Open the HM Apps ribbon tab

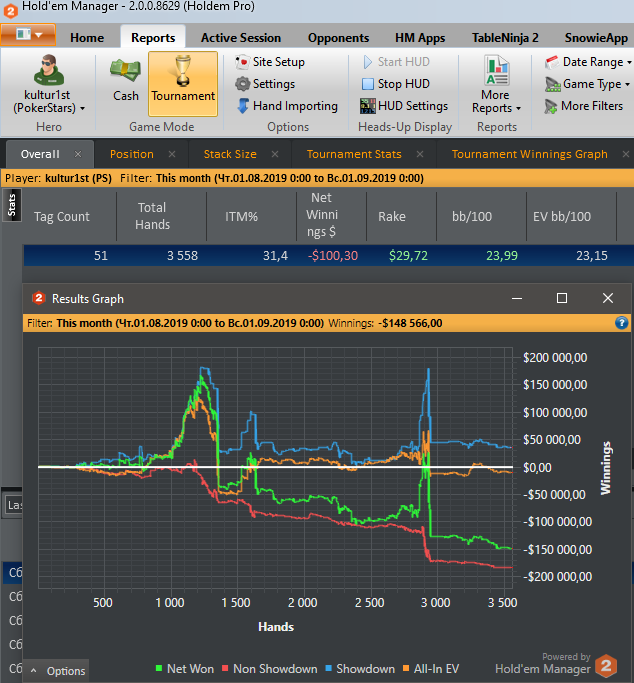point(420,38)
